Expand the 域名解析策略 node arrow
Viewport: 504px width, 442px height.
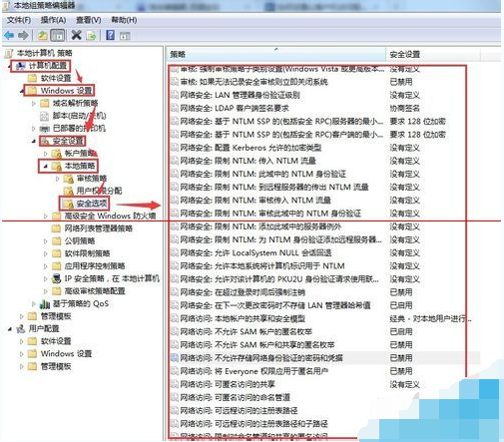34,104
